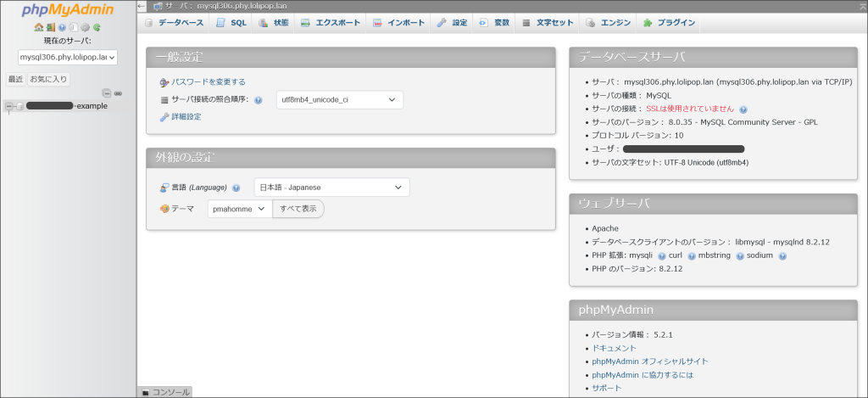
Task: Switch to the 文字セット tab
Action: [x=548, y=23]
